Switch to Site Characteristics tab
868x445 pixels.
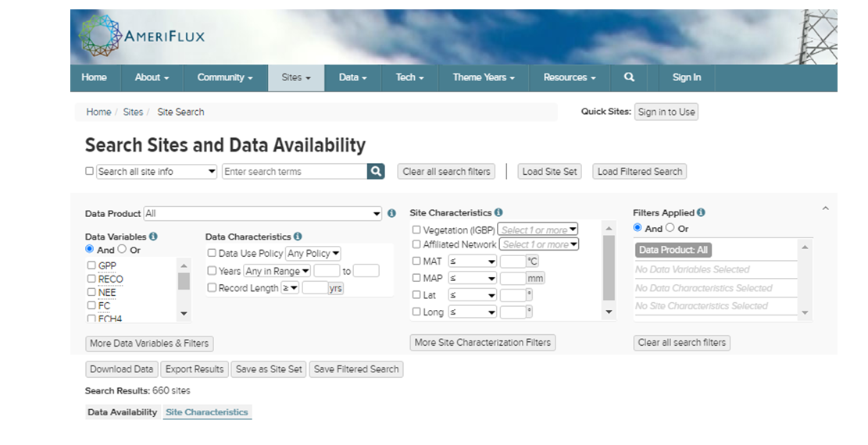coord(207,412)
